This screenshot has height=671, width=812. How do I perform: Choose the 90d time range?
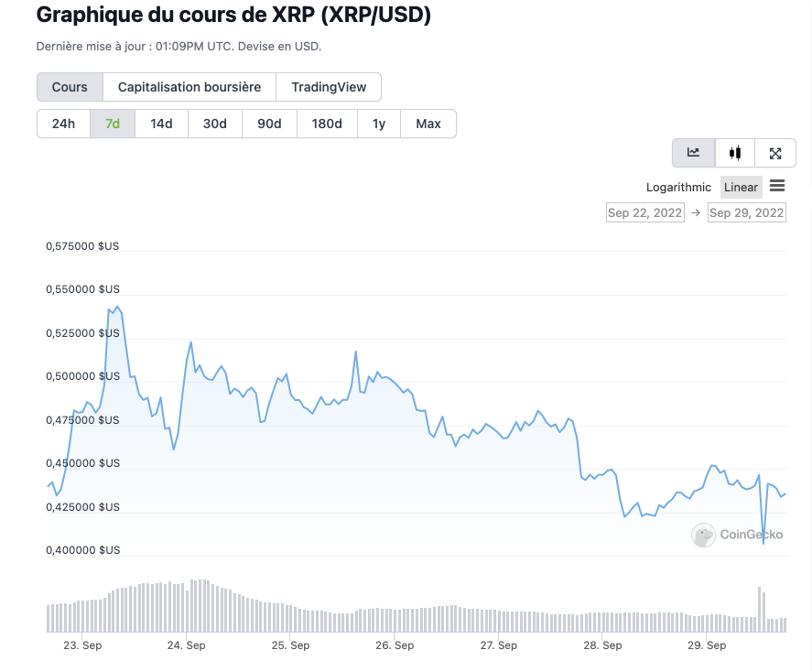pyautogui.click(x=269, y=124)
